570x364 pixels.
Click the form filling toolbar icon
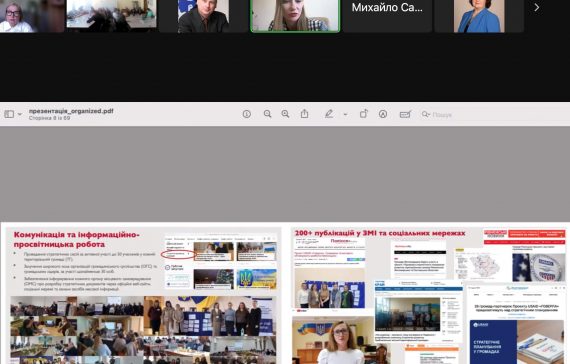point(405,114)
